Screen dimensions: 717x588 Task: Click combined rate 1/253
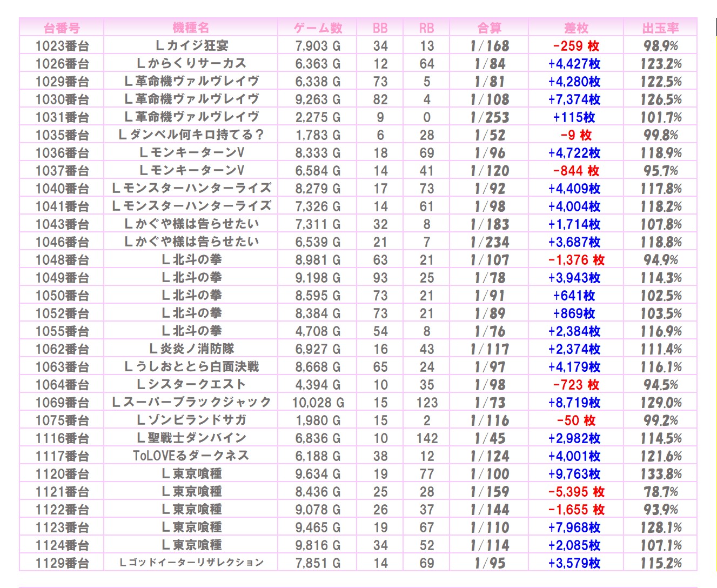[490, 117]
